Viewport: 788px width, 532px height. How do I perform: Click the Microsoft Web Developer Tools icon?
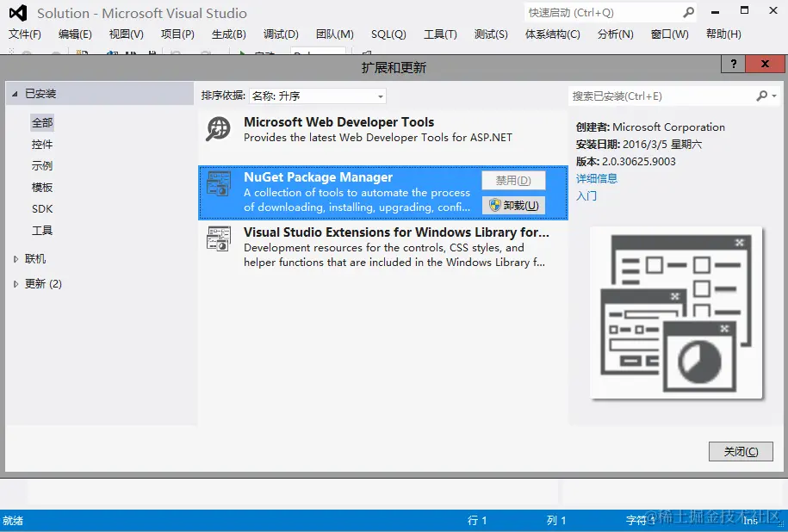(219, 129)
